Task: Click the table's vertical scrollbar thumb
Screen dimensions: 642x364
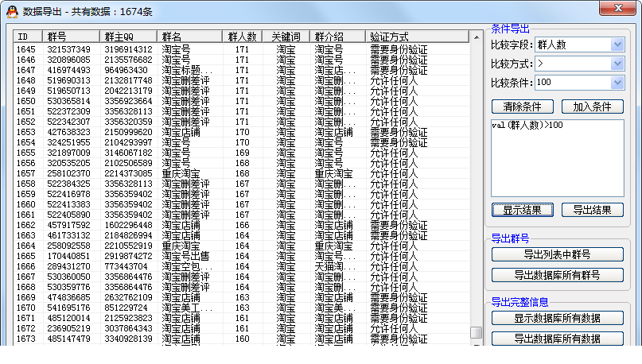Action: (x=477, y=332)
